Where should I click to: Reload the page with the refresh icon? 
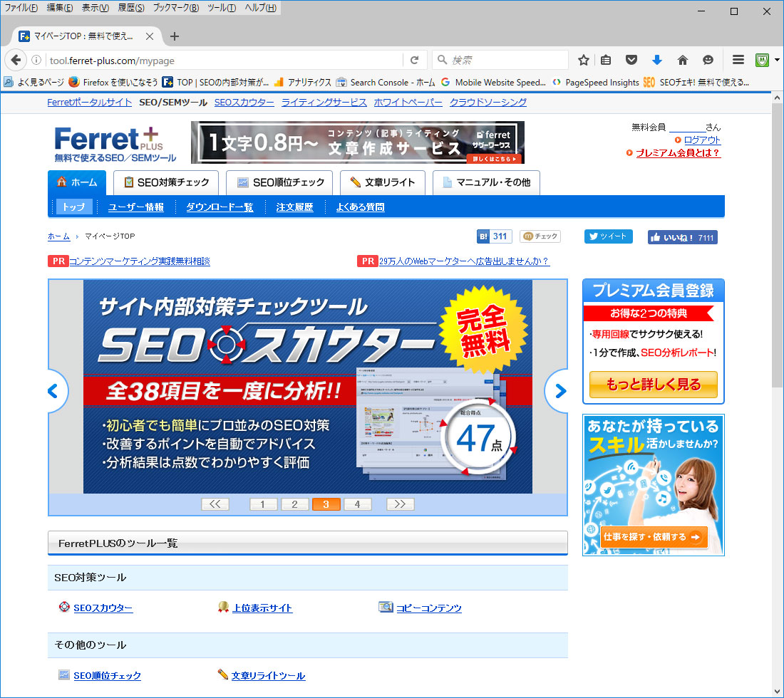414,60
